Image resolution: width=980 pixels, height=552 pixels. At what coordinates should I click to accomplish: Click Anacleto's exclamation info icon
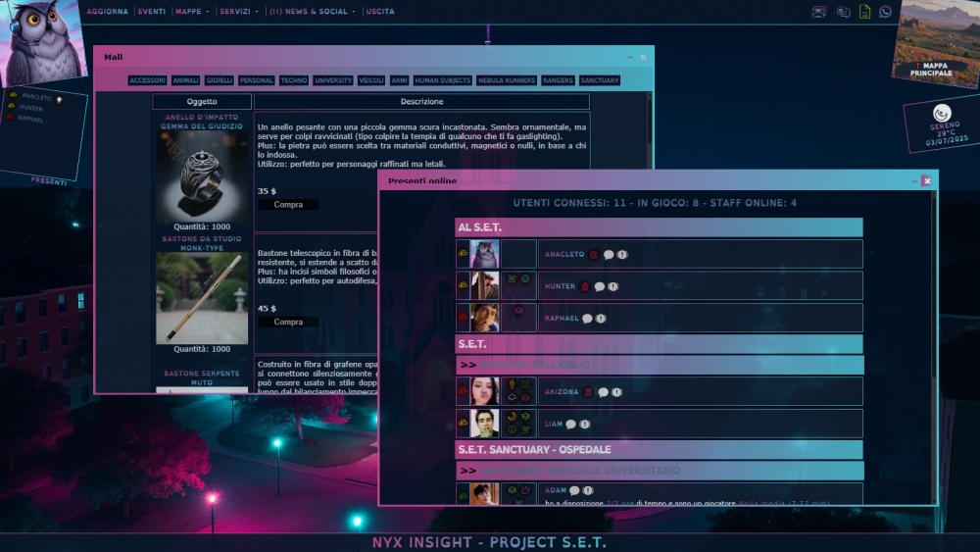click(622, 255)
